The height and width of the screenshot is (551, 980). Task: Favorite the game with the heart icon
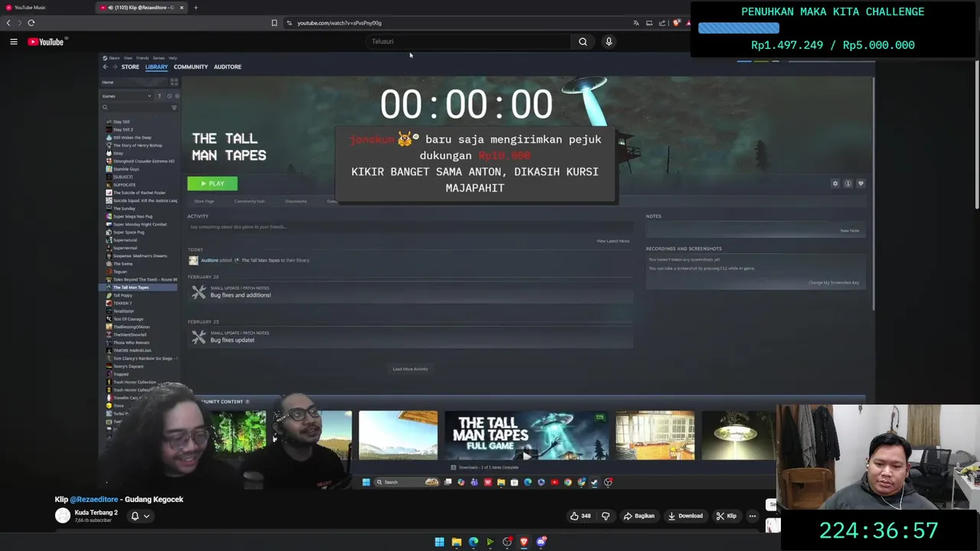pos(861,184)
